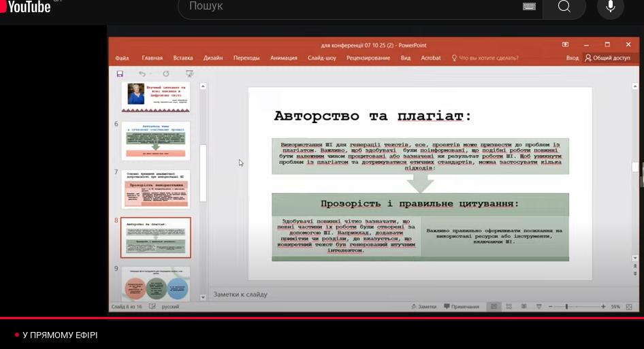Click the Save icon in quick access toolbar
Viewport: 644px width, 349px height.
click(x=120, y=73)
